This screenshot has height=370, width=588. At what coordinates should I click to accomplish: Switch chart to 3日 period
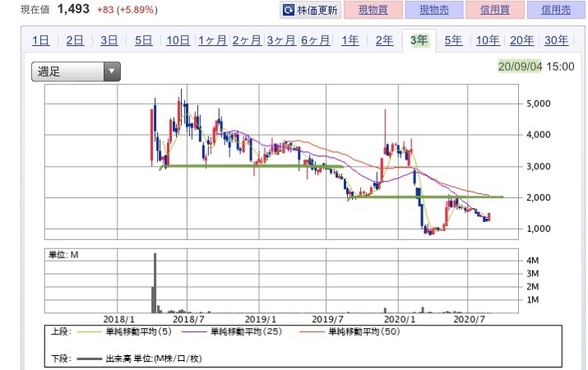[x=109, y=40]
